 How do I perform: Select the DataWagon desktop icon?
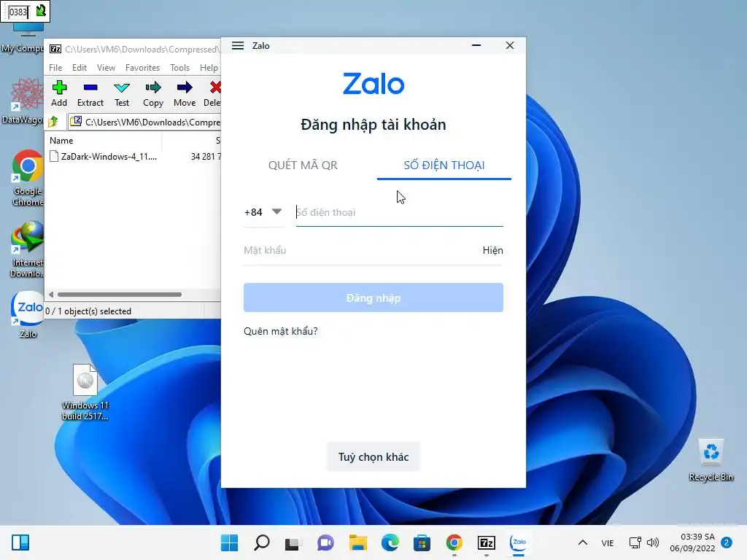(23, 101)
